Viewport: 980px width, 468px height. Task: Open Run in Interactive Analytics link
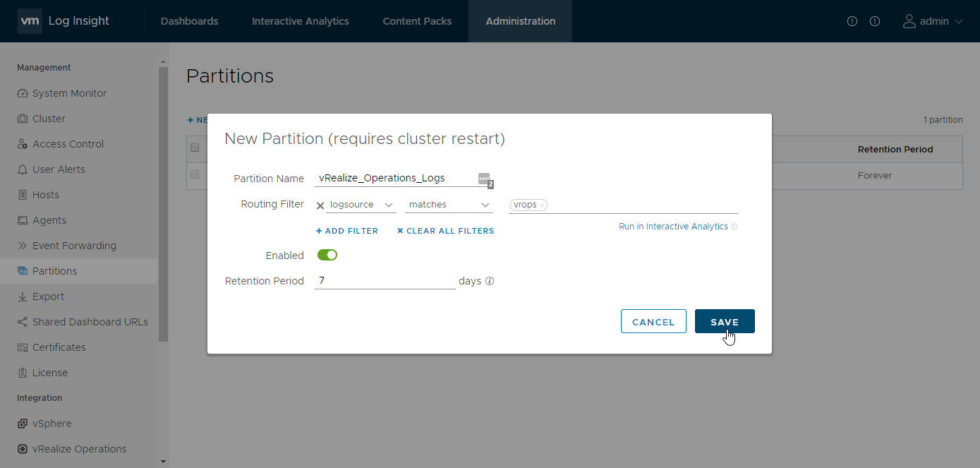point(673,227)
